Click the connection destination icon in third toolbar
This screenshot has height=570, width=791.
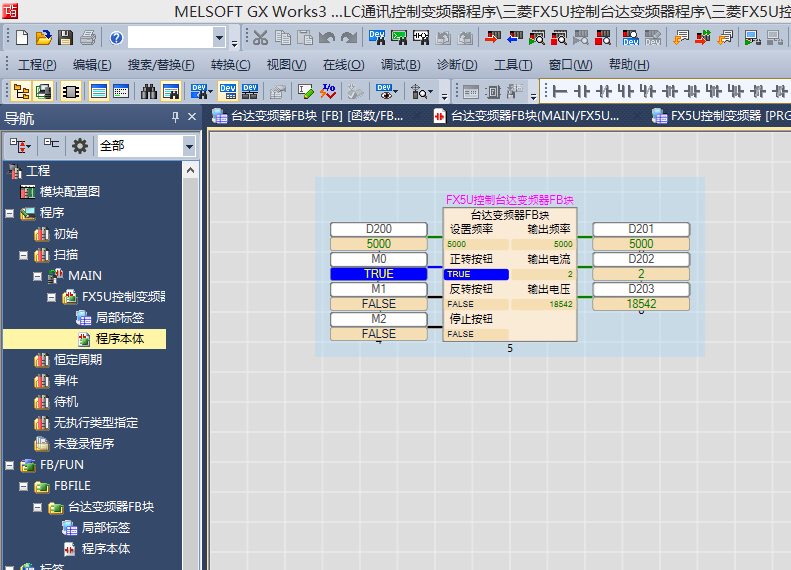43,91
